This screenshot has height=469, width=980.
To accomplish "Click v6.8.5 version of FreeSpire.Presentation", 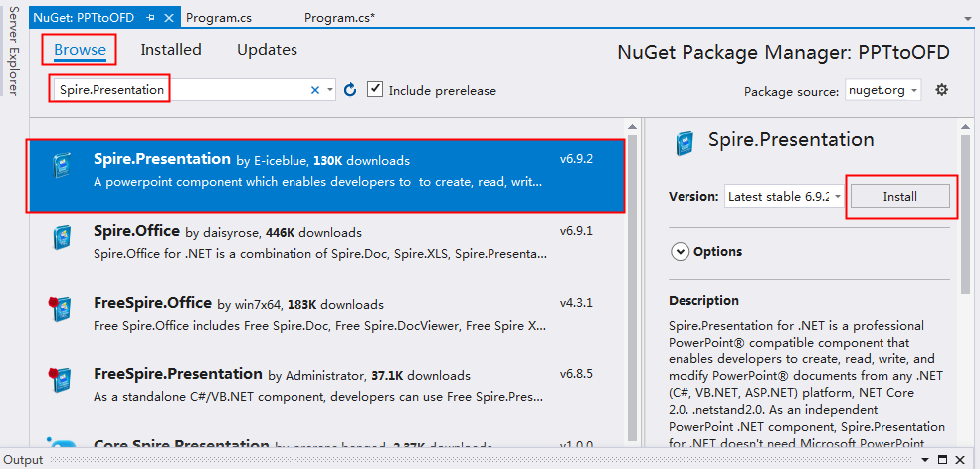I will pyautogui.click(x=576, y=374).
